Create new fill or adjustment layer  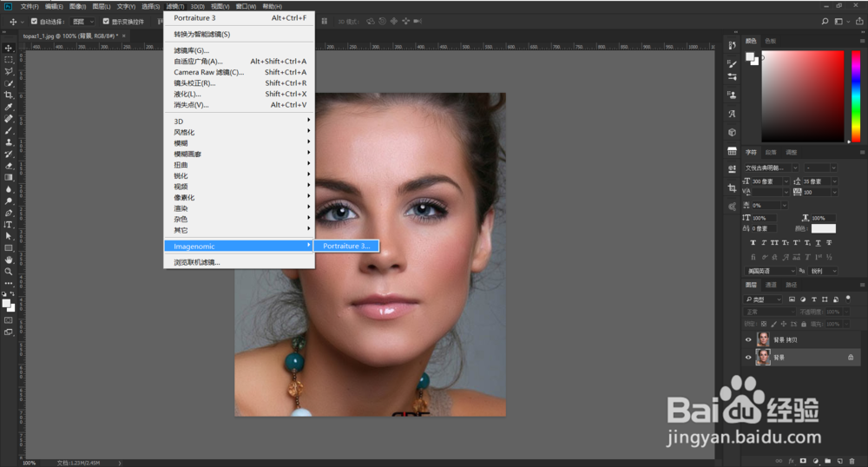[x=815, y=461]
